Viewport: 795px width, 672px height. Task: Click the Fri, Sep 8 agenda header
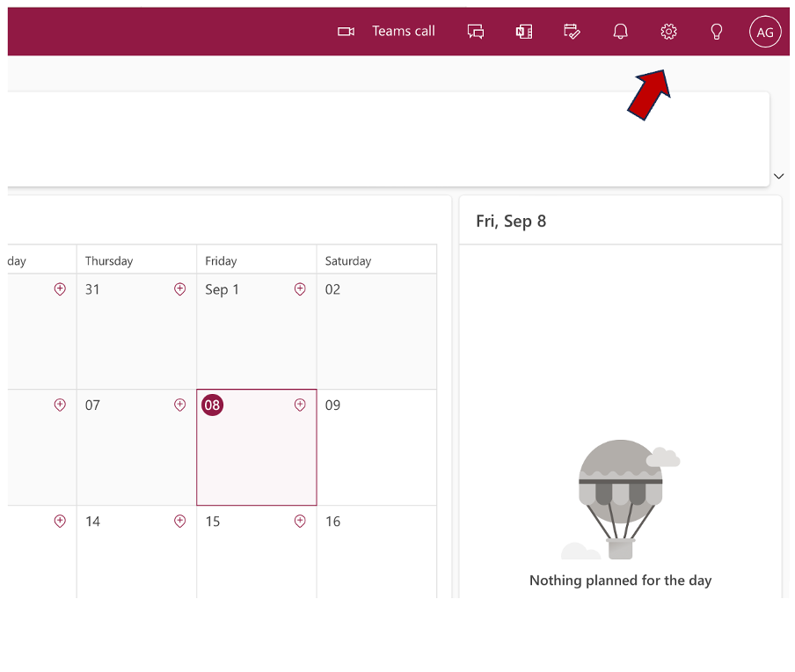[511, 222]
